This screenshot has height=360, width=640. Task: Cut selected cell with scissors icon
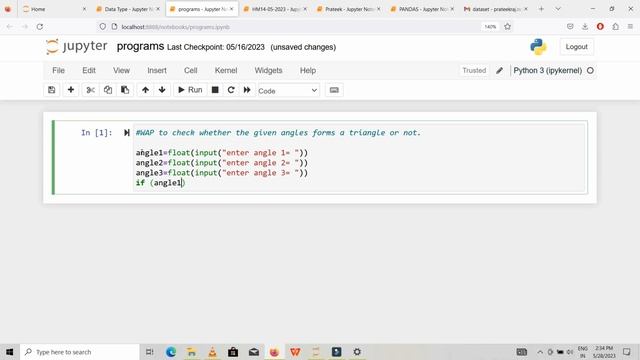coord(90,90)
